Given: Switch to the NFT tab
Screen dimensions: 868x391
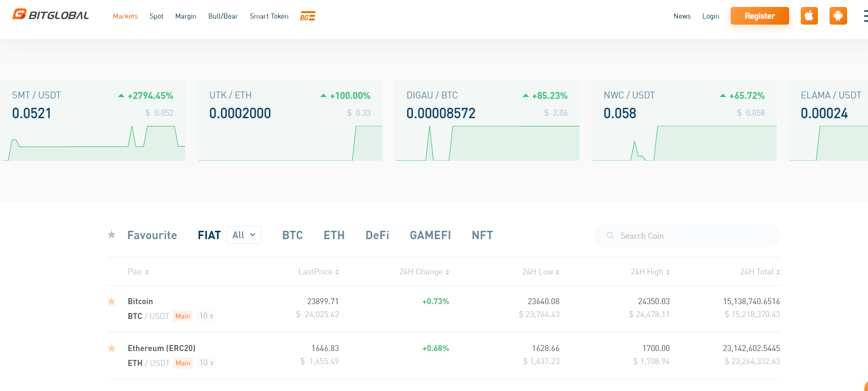Looking at the screenshot, I should [x=482, y=235].
